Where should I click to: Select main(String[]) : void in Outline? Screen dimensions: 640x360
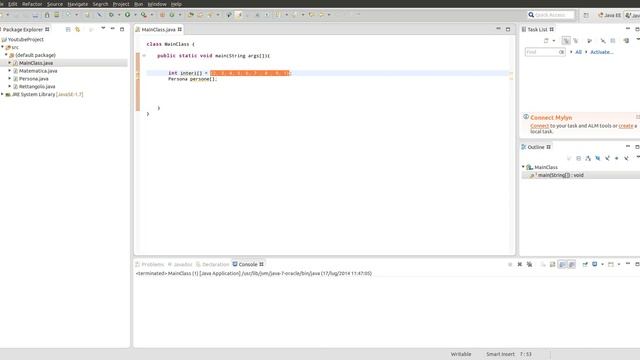pos(560,175)
